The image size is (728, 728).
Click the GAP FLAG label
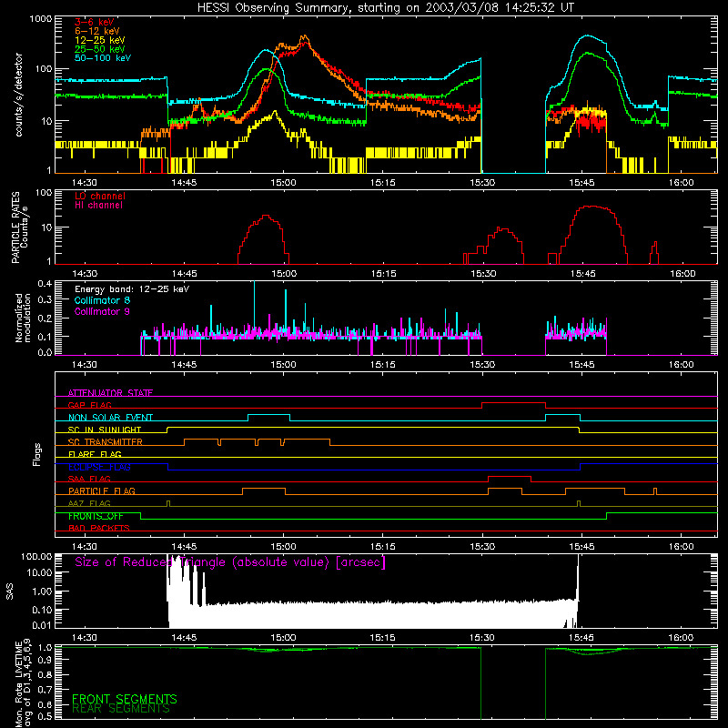tap(90, 405)
